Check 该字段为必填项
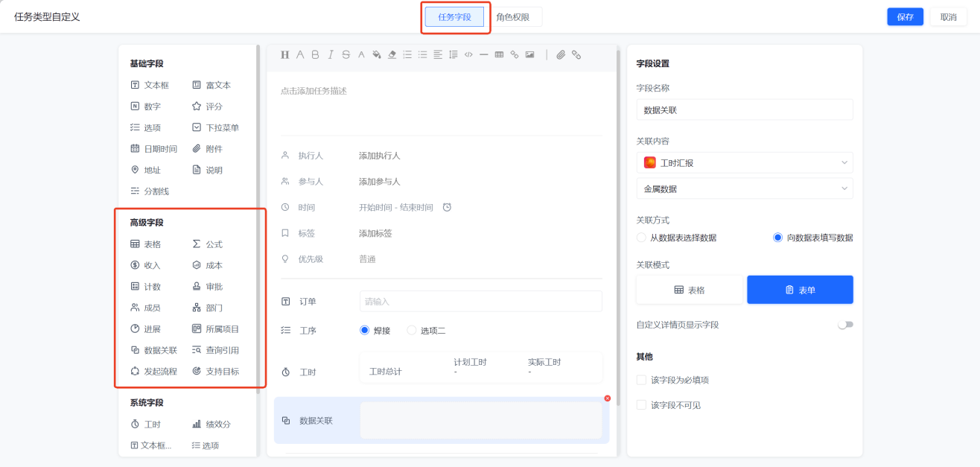The image size is (980, 467). pyautogui.click(x=641, y=380)
